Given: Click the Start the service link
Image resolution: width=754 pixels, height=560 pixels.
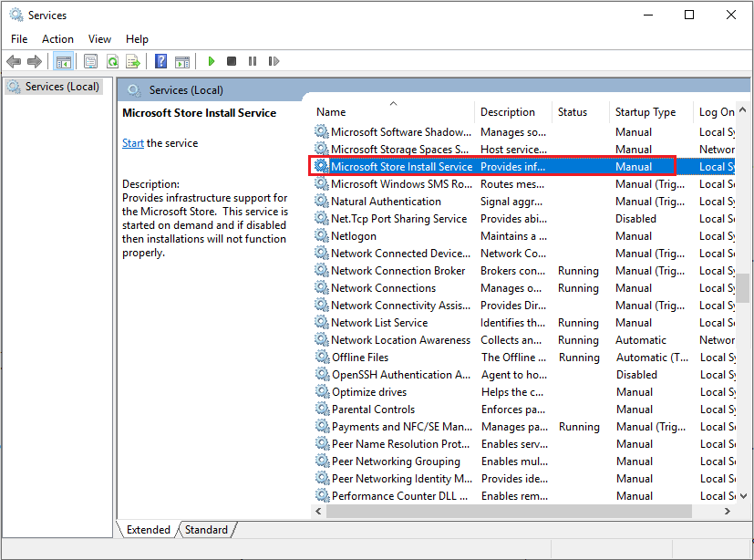Looking at the screenshot, I should (133, 143).
